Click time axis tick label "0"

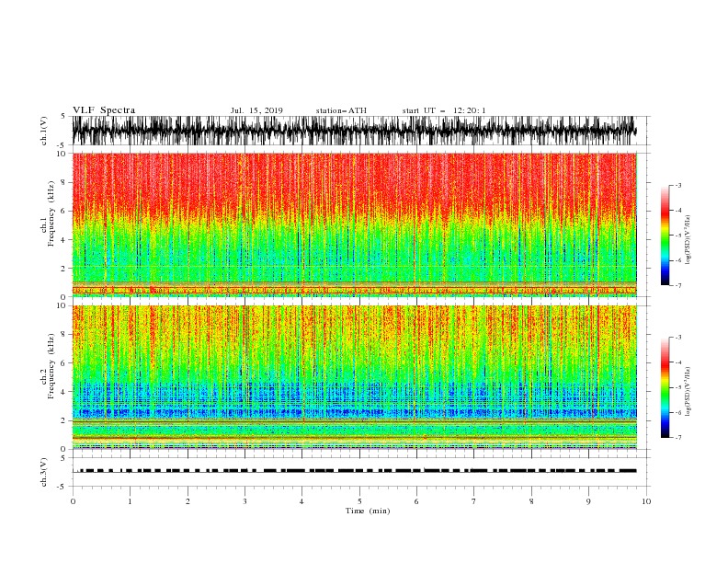coord(73,501)
